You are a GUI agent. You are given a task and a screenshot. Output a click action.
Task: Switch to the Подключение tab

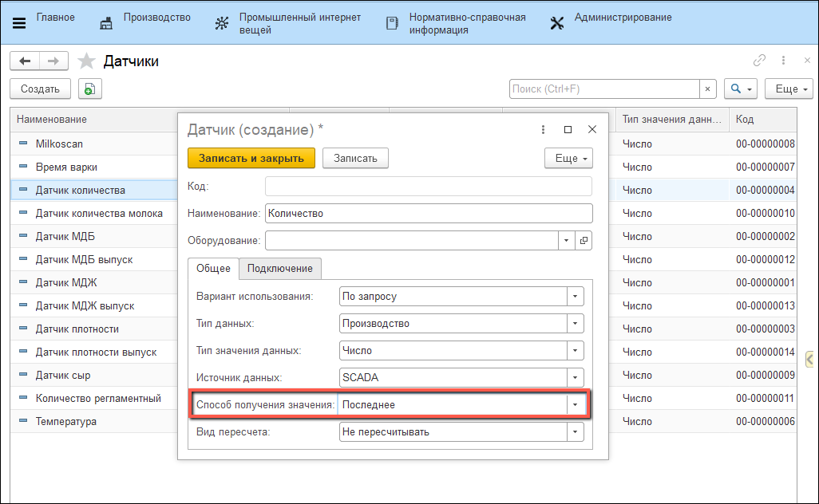[x=279, y=269]
